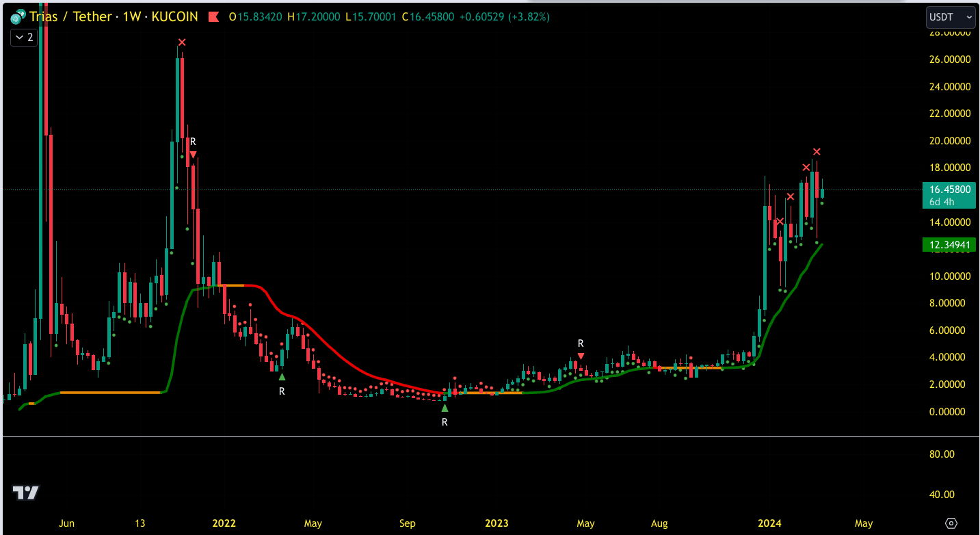Image resolution: width=980 pixels, height=535 pixels.
Task: Click the 20.00000 price scale label
Action: coord(949,141)
